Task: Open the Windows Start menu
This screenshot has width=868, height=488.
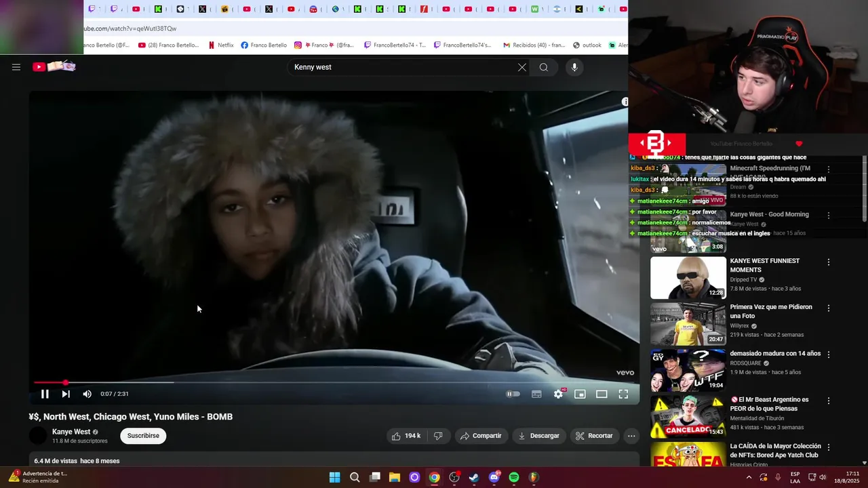Action: pyautogui.click(x=334, y=477)
